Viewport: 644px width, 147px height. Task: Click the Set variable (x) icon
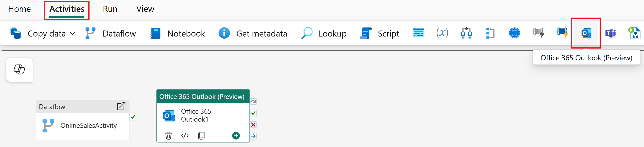pyautogui.click(x=442, y=33)
